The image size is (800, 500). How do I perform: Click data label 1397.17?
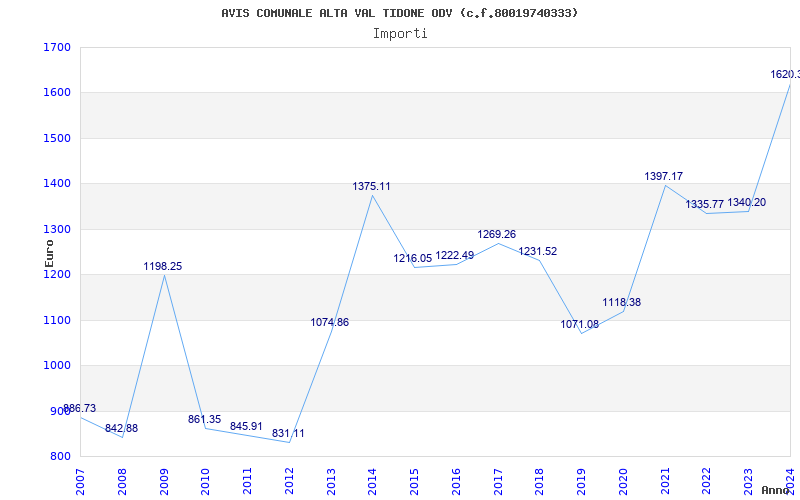[664, 177]
